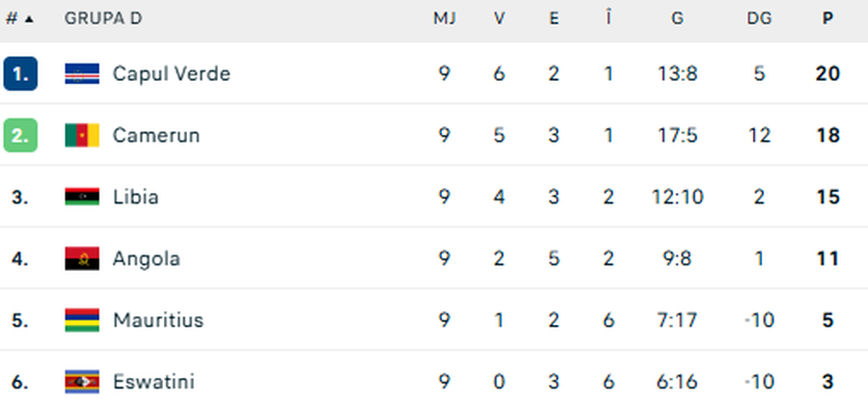Viewport: 868px width, 404px height.
Task: Click the Libya flag icon
Action: [x=82, y=197]
